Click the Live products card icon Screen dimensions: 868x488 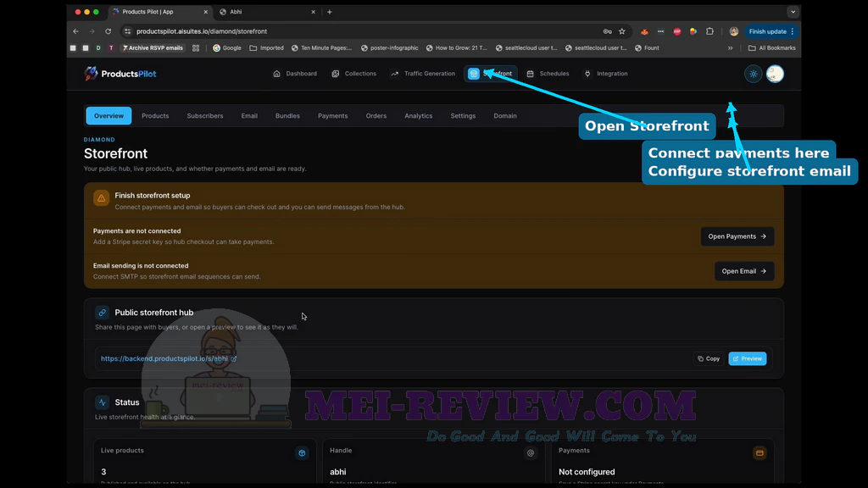[302, 453]
